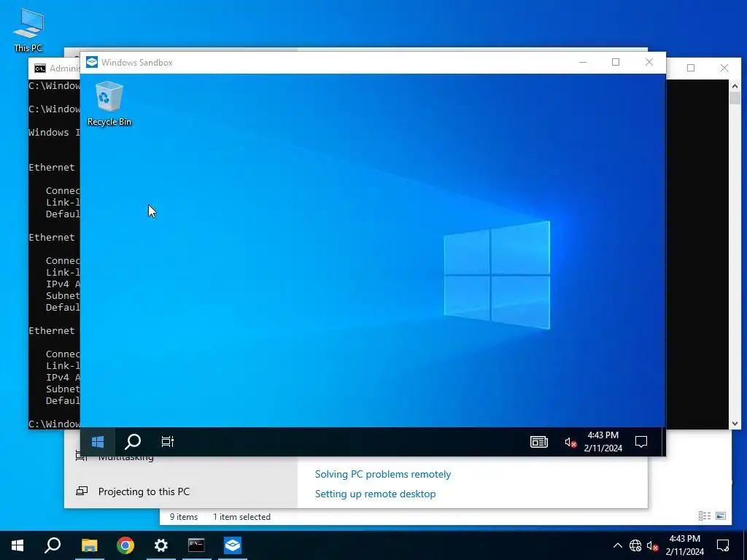
Task: Click the Windows Sandbox title bar icon
Action: (x=92, y=63)
